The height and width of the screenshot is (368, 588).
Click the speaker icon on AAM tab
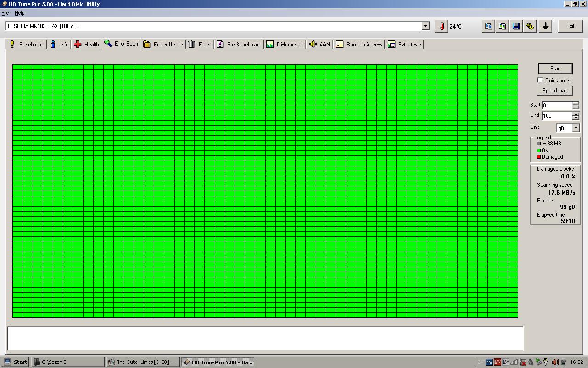(x=313, y=44)
